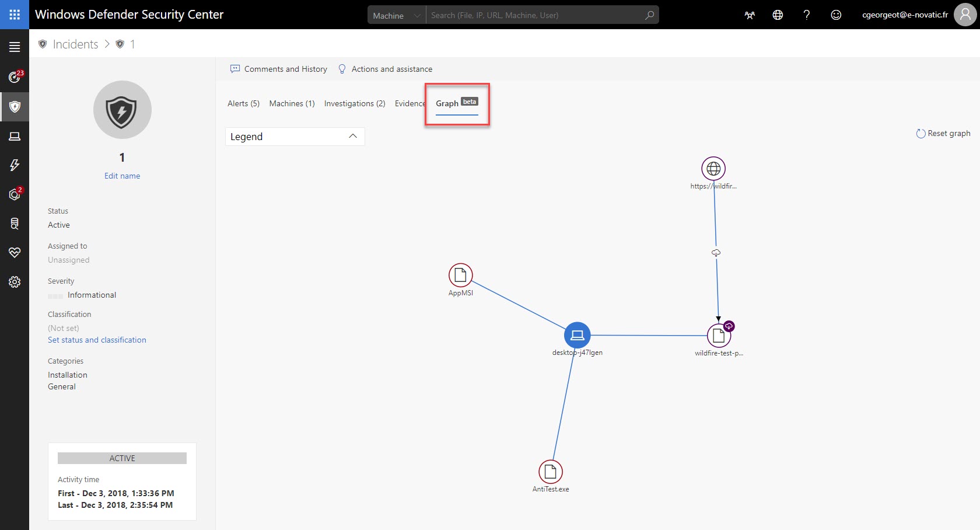Open the Machine search scope dropdown
Image resolution: width=980 pixels, height=530 pixels.
[397, 15]
